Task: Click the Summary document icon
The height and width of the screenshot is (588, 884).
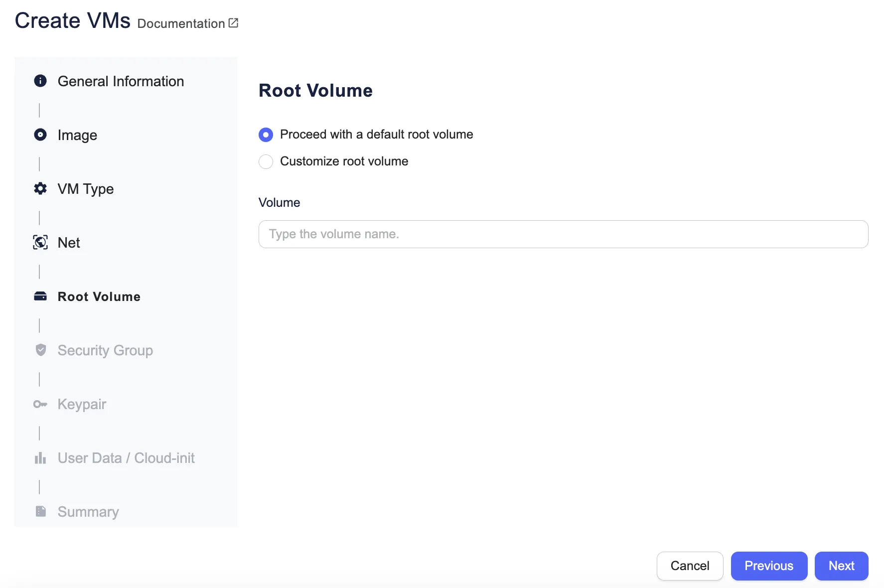Action: pos(40,512)
